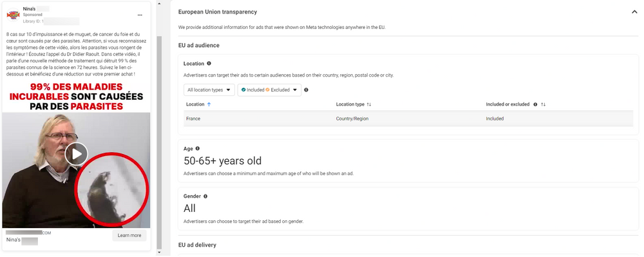This screenshot has height=257, width=644.
Task: Sort by Location column arrow
Action: tap(209, 105)
